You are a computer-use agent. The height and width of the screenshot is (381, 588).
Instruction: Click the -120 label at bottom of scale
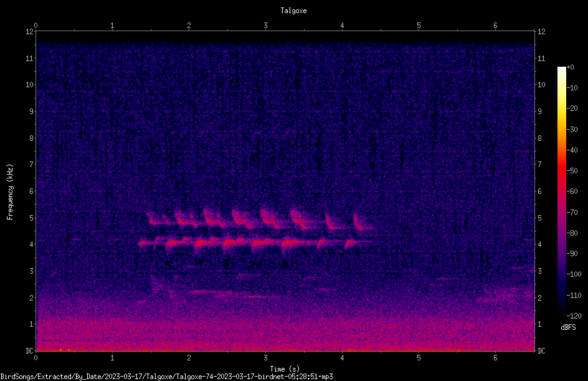tap(574, 316)
